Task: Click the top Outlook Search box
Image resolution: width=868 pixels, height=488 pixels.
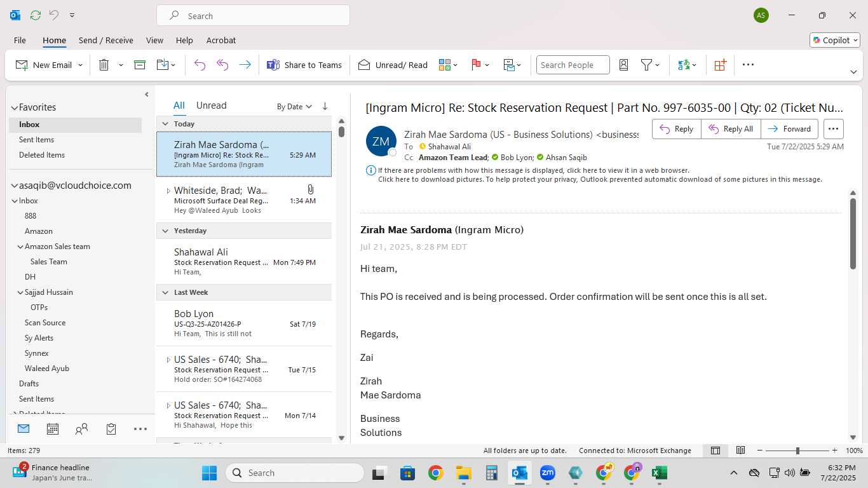Action: point(253,16)
